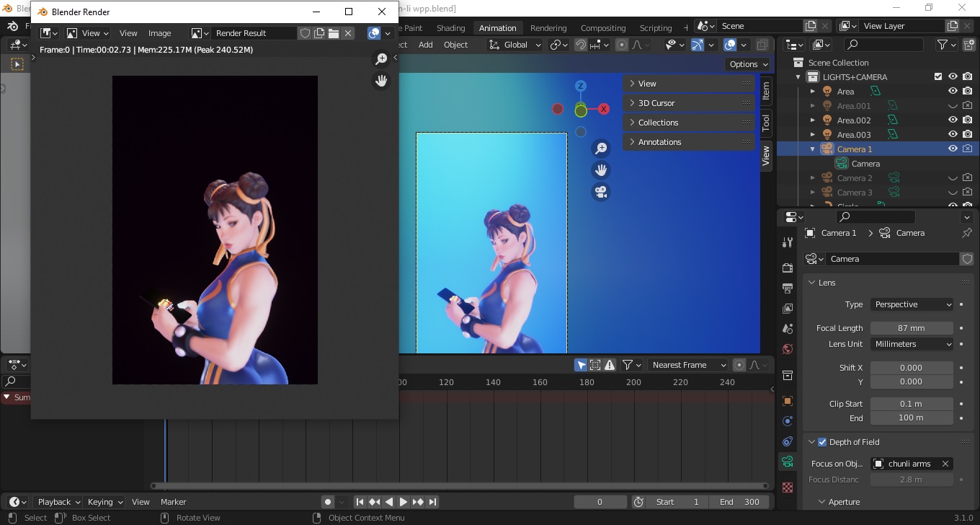This screenshot has height=525, width=980.
Task: Open the Scene properties tab icon
Action: coord(788,329)
